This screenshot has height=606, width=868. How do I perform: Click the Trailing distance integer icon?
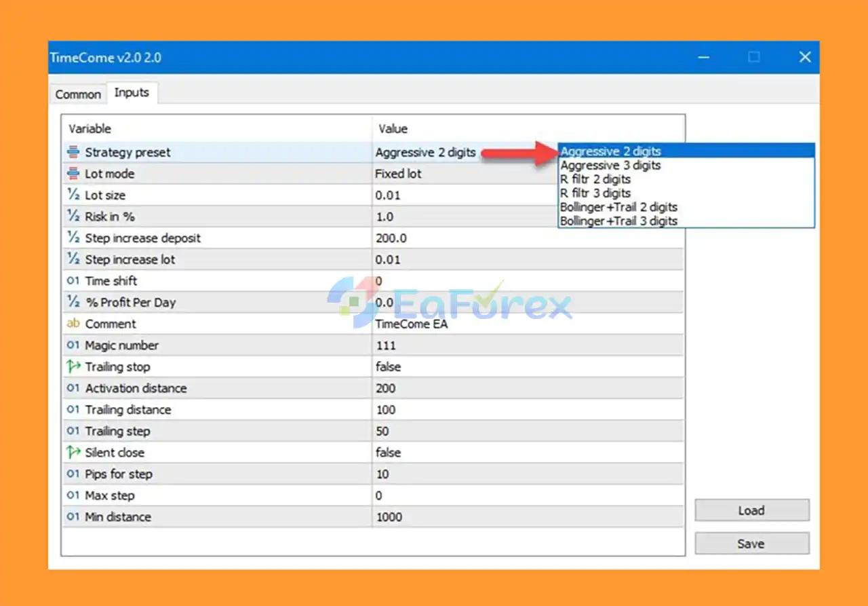[x=73, y=410]
